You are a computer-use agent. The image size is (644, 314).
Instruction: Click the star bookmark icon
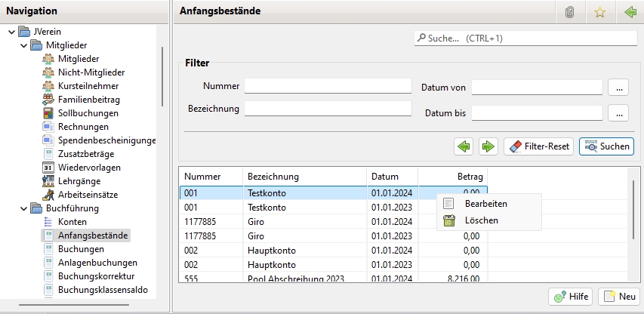pos(600,12)
